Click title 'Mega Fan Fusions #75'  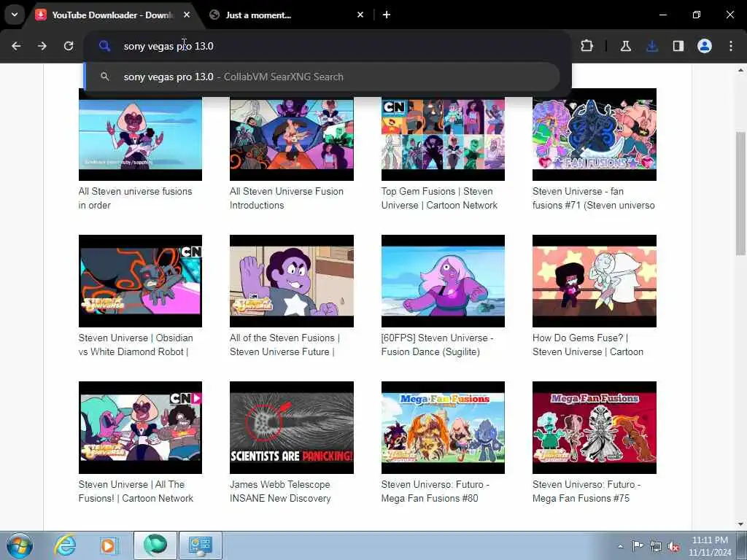click(587, 491)
